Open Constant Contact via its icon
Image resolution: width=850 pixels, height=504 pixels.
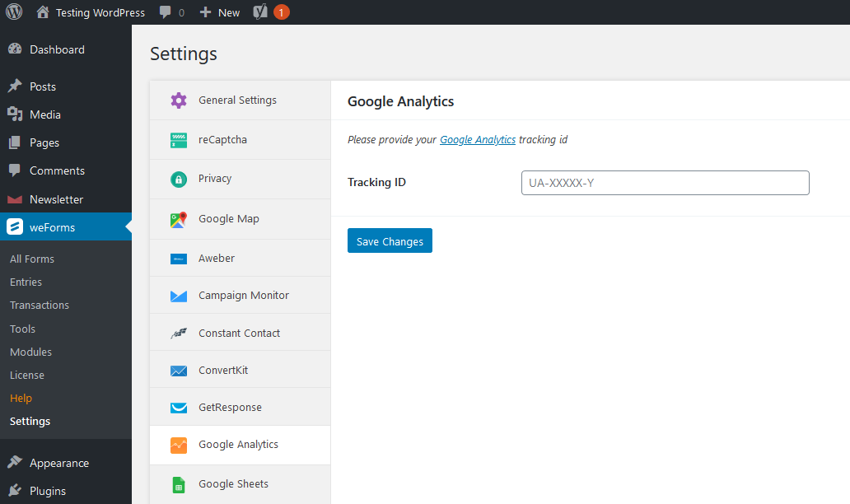[x=179, y=332]
